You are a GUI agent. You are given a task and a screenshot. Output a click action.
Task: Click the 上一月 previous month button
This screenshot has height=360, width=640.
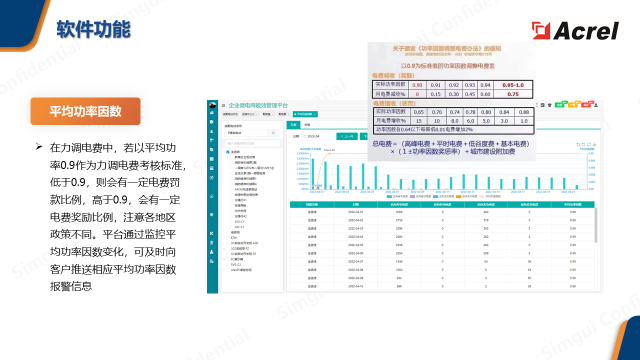coord(347,136)
